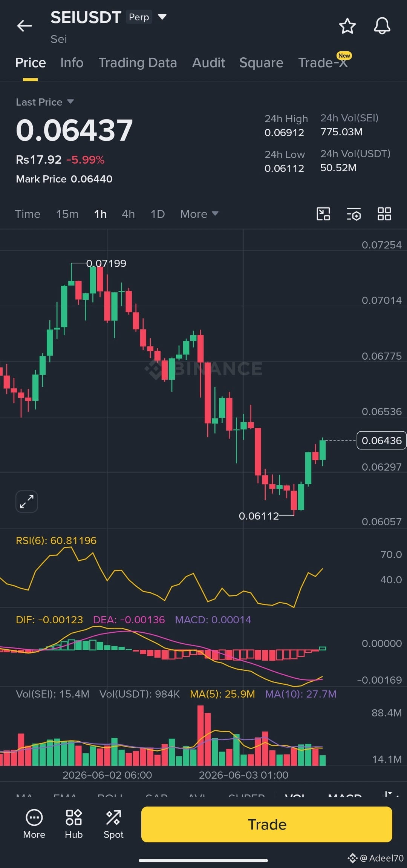407x868 pixels.
Task: Tap the RSI(6) indicator label
Action: [x=56, y=541]
